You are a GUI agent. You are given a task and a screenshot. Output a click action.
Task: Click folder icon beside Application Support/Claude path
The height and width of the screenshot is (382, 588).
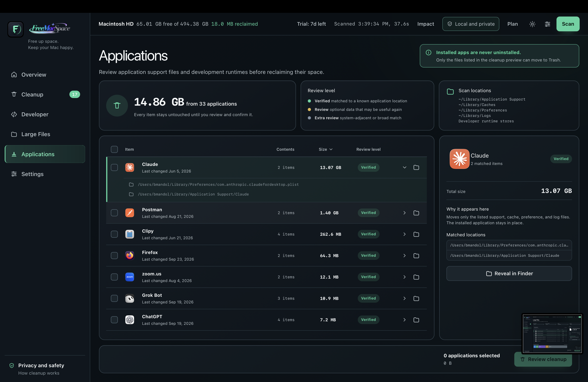(131, 194)
